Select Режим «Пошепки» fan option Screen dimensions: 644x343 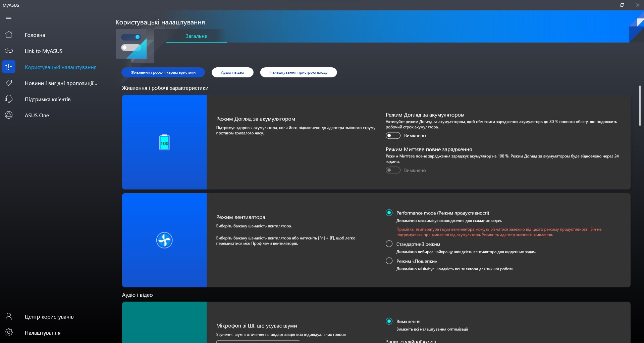pyautogui.click(x=389, y=261)
